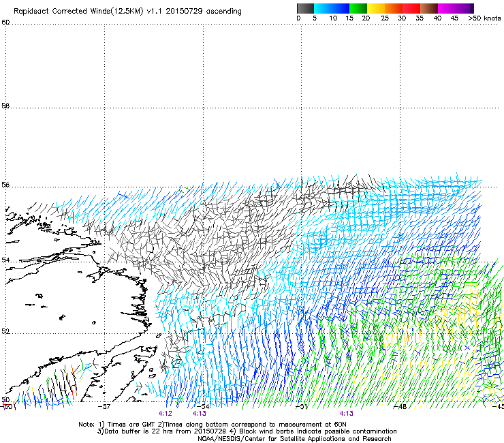
Task: Click the longitude label '-54'
Action: [x=203, y=407]
